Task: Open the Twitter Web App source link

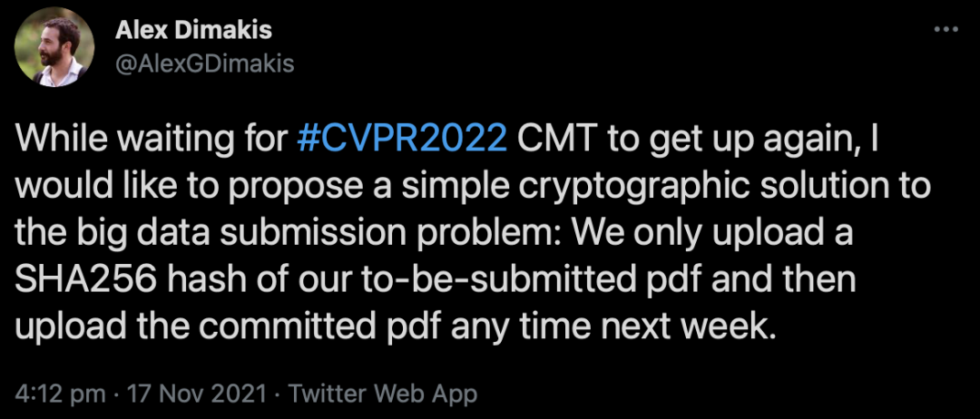Action: click(382, 394)
